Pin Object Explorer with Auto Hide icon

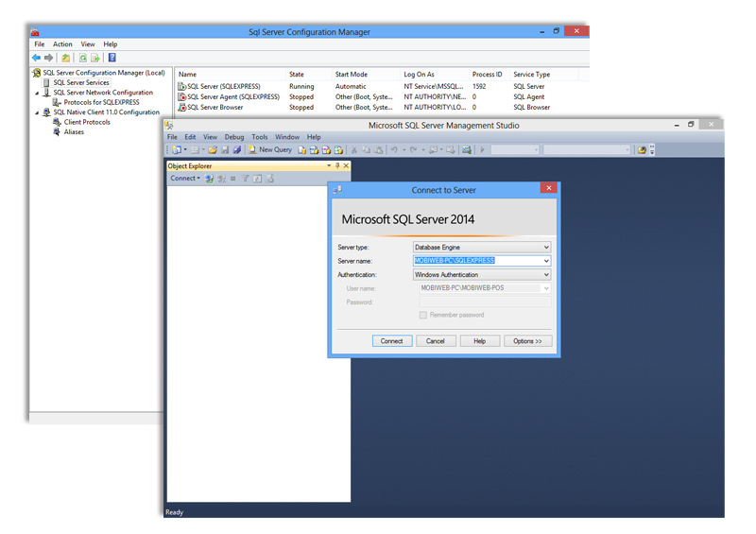tap(337, 165)
